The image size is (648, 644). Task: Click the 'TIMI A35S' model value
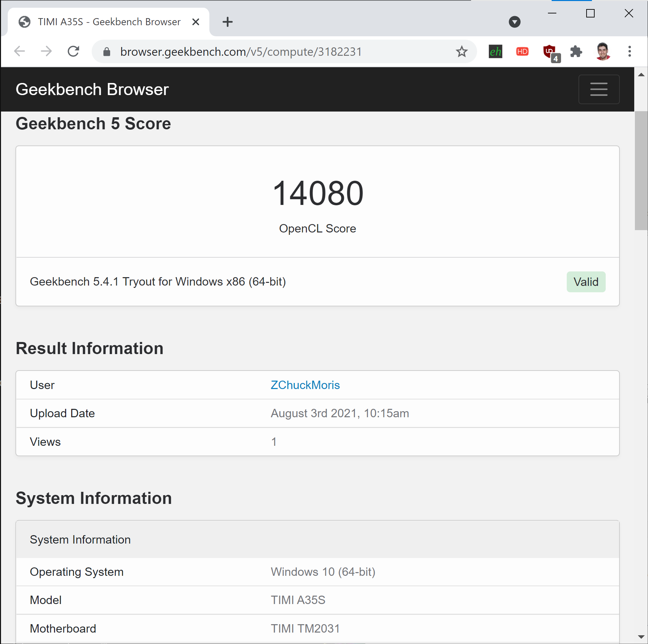[298, 600]
